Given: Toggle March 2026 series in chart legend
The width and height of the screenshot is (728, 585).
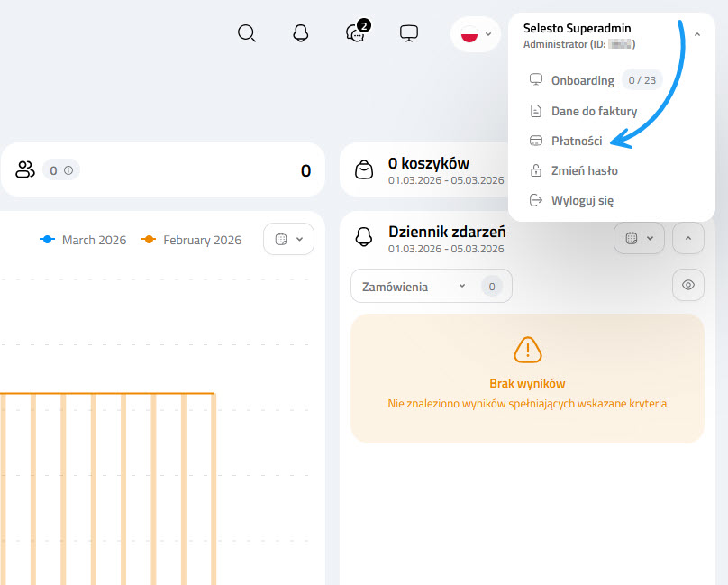Looking at the screenshot, I should [x=84, y=240].
